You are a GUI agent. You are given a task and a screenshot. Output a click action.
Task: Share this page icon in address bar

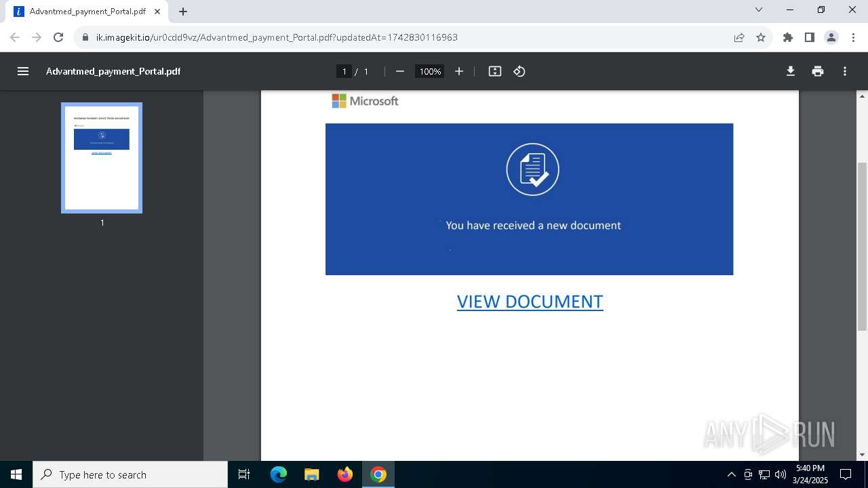click(x=739, y=37)
